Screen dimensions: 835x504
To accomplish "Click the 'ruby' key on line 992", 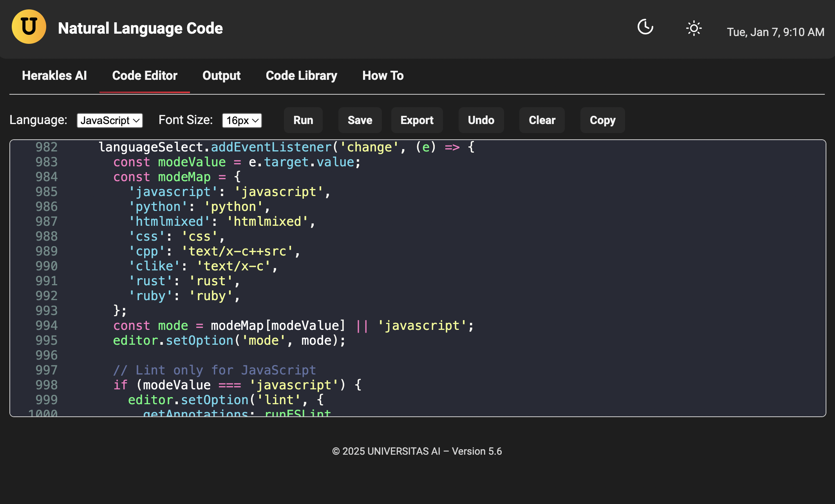I will [x=151, y=296].
